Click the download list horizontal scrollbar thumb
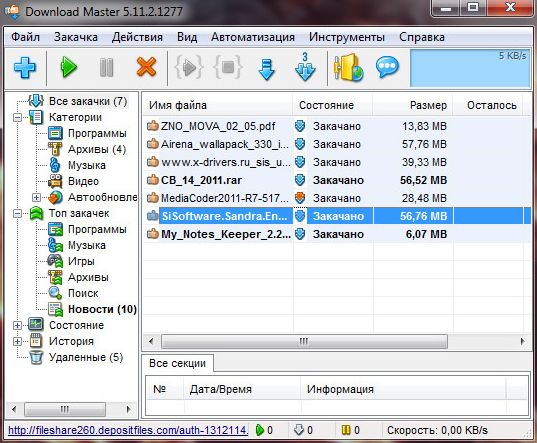Image resolution: width=537 pixels, height=443 pixels. (304, 341)
